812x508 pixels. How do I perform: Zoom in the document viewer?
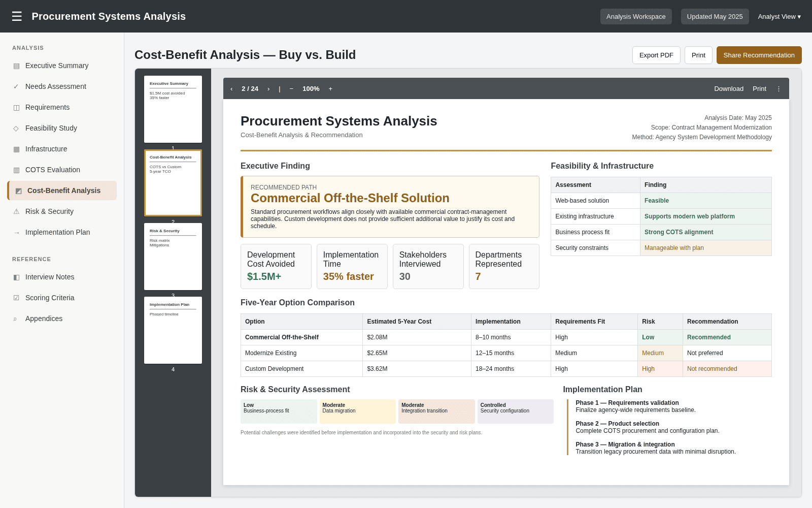(330, 89)
